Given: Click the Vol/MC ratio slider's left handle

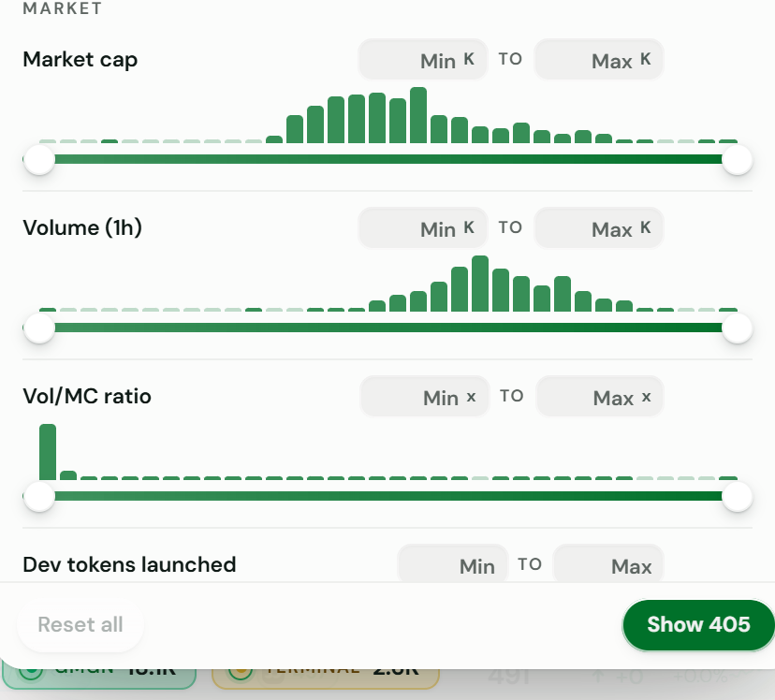Looking at the screenshot, I should 39,497.
